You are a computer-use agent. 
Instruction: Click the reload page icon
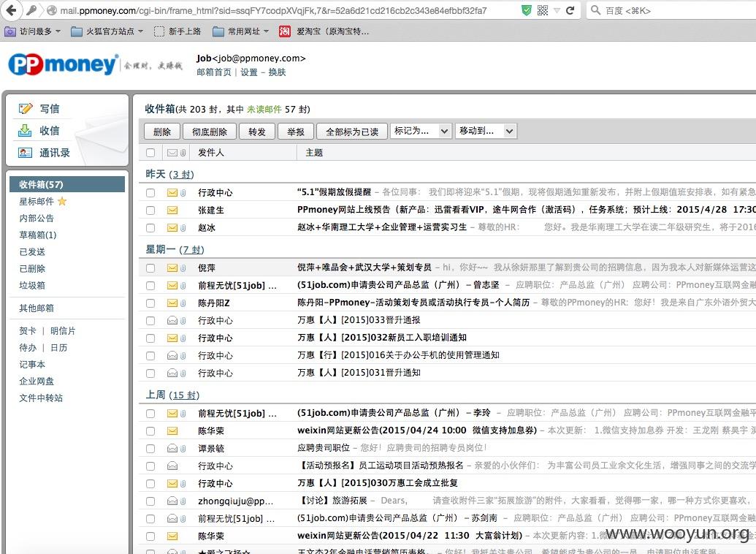point(570,10)
